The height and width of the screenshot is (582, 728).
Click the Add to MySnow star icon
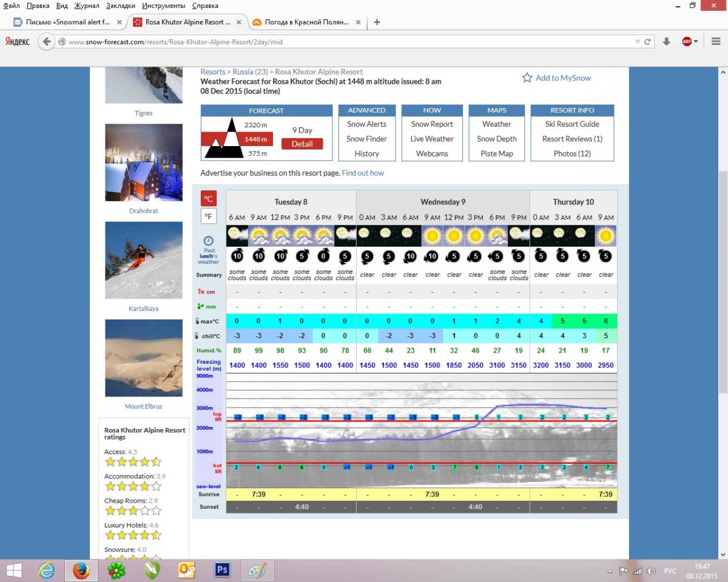[x=527, y=78]
